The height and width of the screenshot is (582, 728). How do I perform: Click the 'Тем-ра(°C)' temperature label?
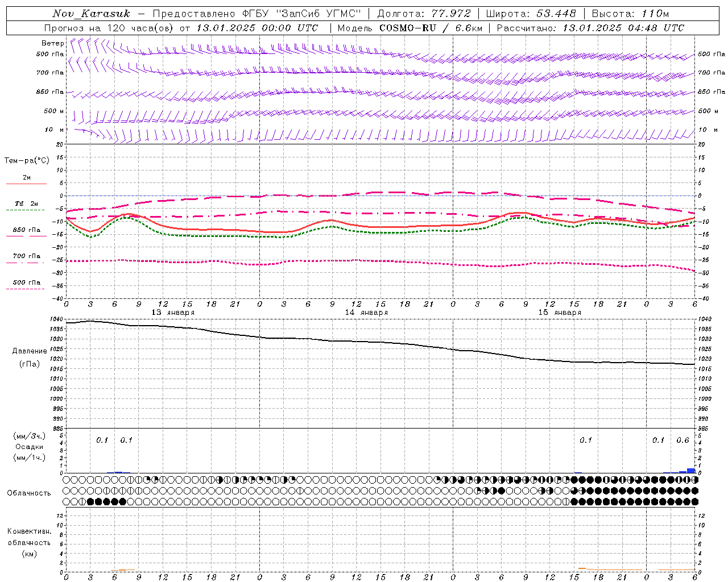(x=27, y=161)
